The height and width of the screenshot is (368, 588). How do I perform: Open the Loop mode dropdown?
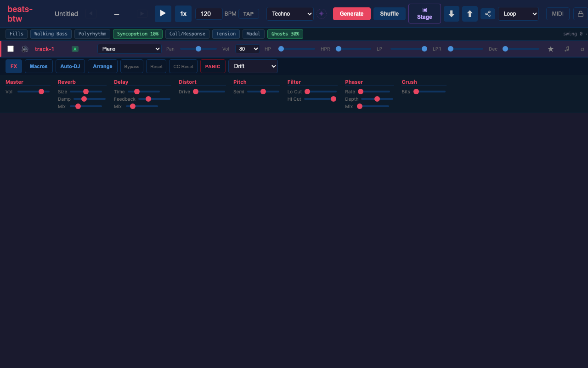(518, 14)
